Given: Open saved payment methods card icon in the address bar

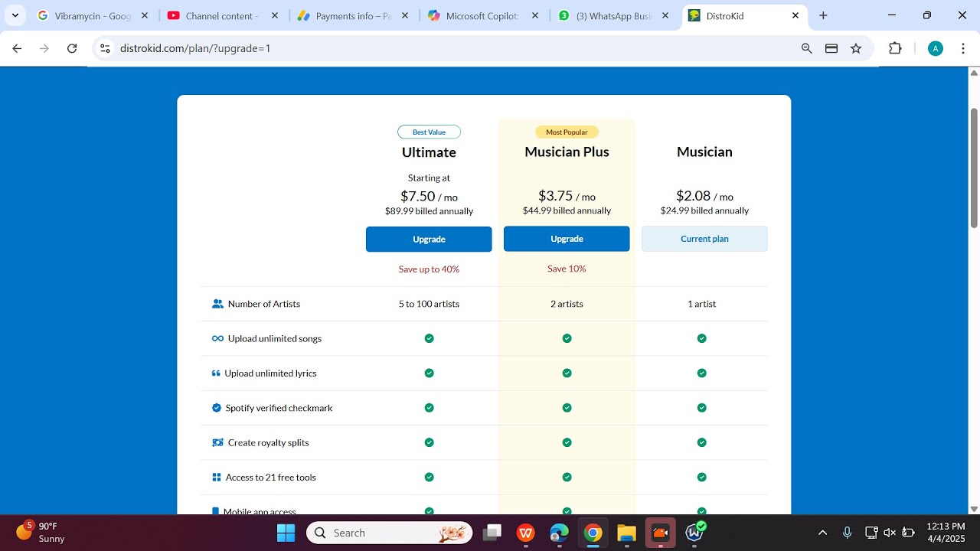Looking at the screenshot, I should pos(831,48).
